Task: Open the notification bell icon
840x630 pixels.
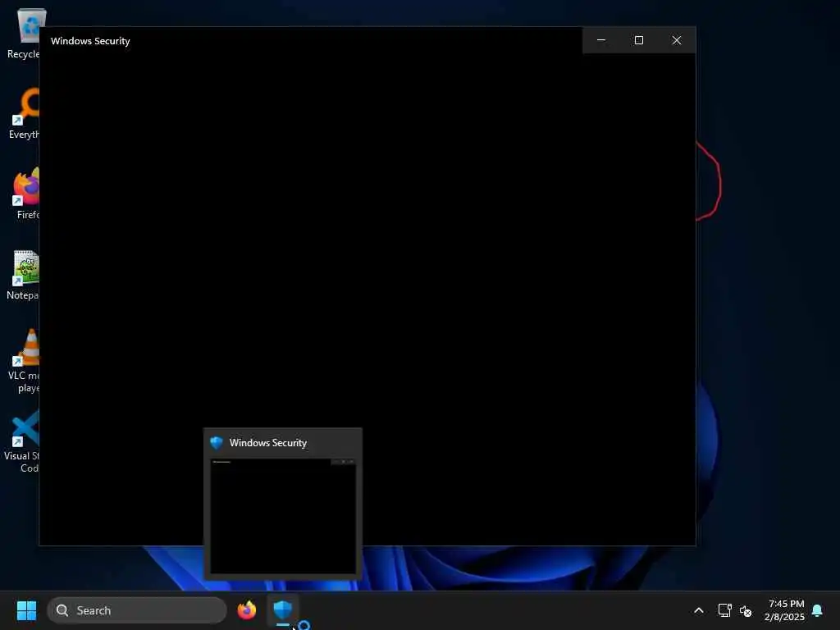Action: [818, 610]
